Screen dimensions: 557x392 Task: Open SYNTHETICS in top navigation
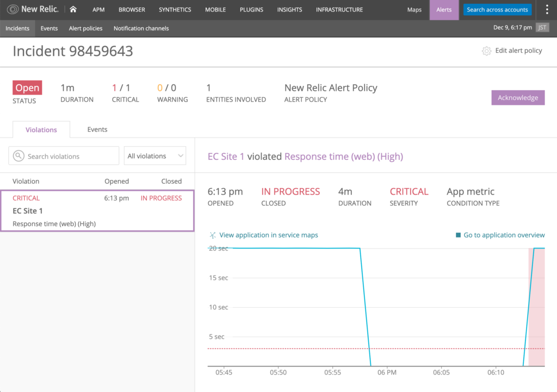pos(175,10)
